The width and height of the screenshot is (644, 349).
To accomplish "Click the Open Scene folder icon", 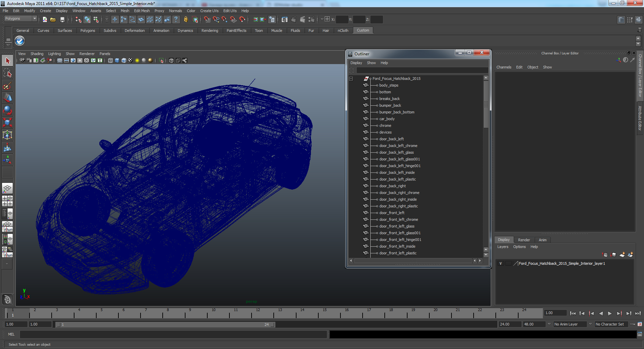I will click(53, 19).
